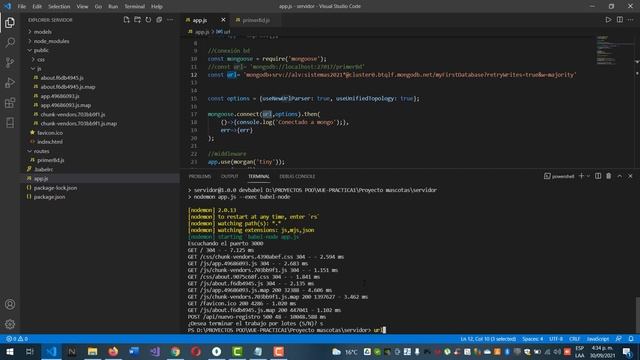Screen dimensions: 640x360
Task: Close the app.js editor tab
Action: click(223, 20)
